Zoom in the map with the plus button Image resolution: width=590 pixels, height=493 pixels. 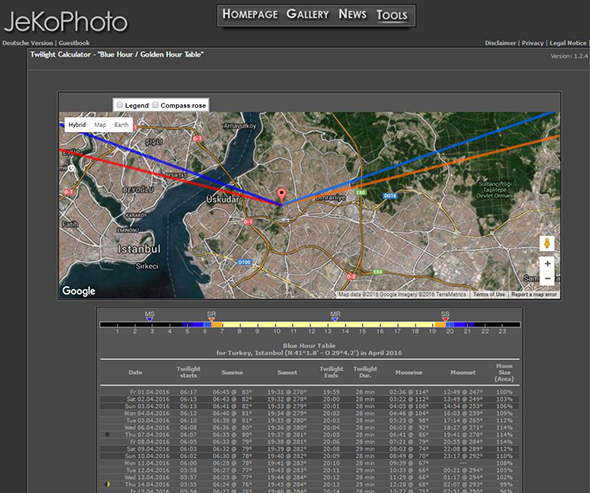[547, 263]
